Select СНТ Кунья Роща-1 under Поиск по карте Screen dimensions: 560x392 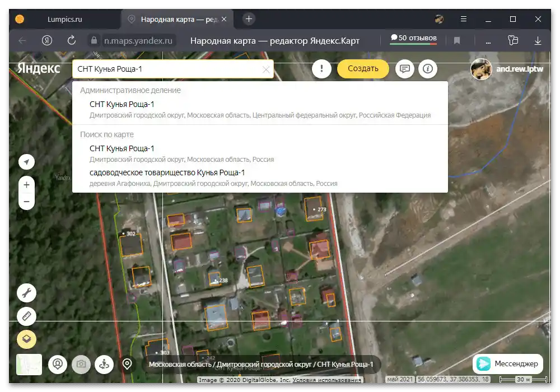pos(260,153)
